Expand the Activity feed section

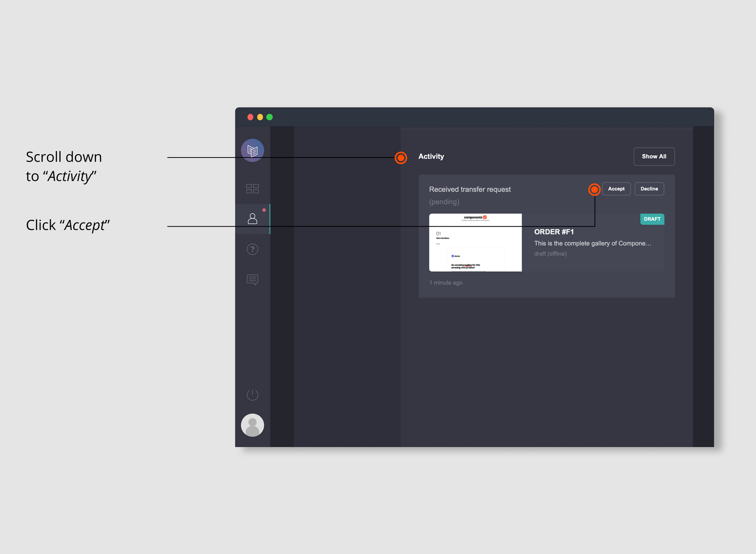tap(653, 156)
